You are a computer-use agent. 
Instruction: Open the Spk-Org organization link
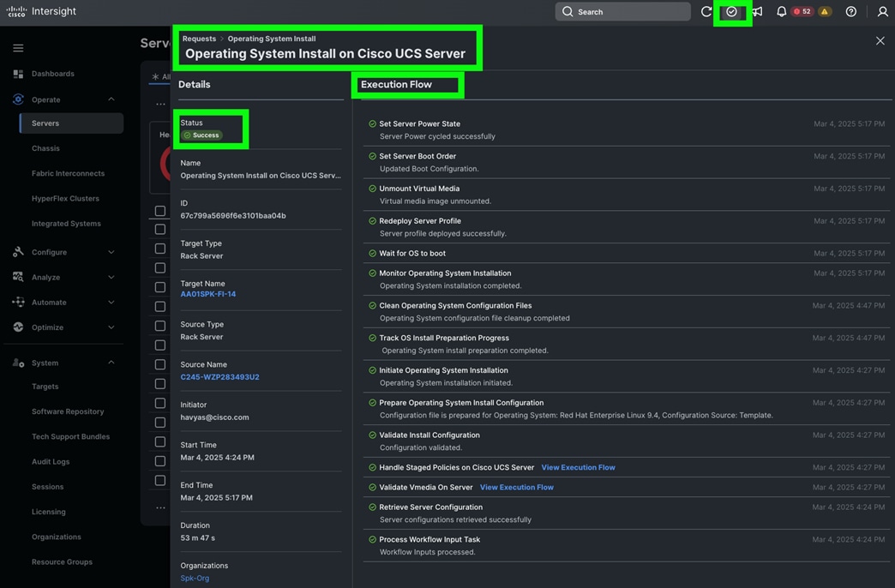[x=195, y=578]
